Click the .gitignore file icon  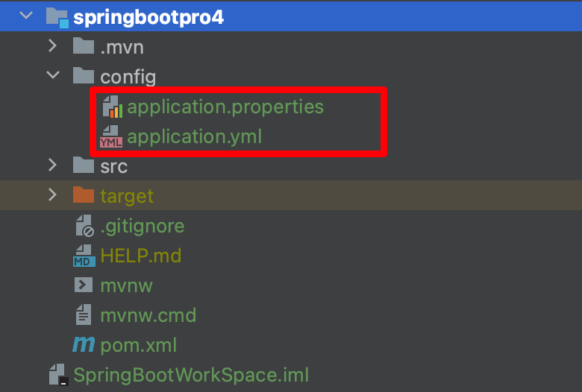click(x=84, y=226)
